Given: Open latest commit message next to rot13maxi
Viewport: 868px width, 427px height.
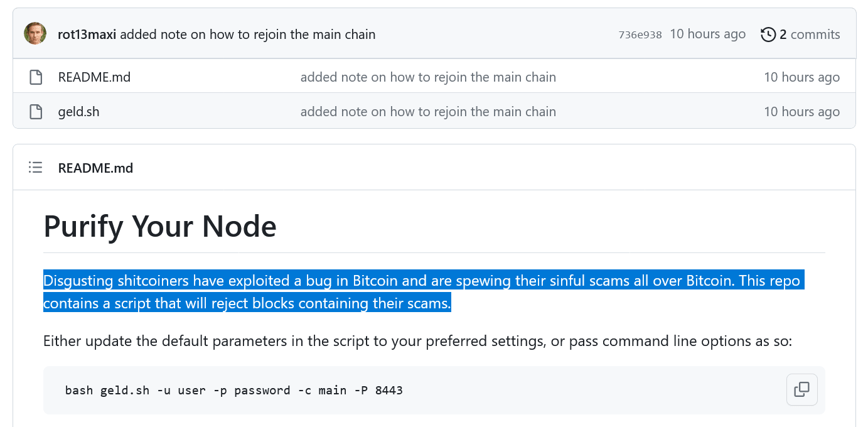Looking at the screenshot, I should point(247,35).
